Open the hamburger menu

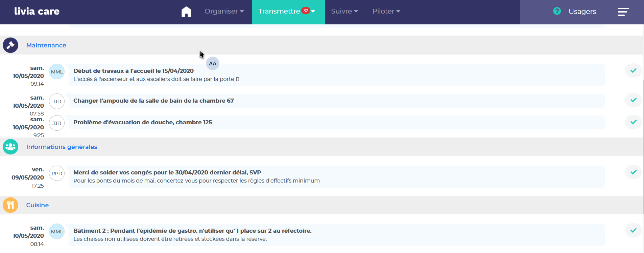pyautogui.click(x=623, y=12)
